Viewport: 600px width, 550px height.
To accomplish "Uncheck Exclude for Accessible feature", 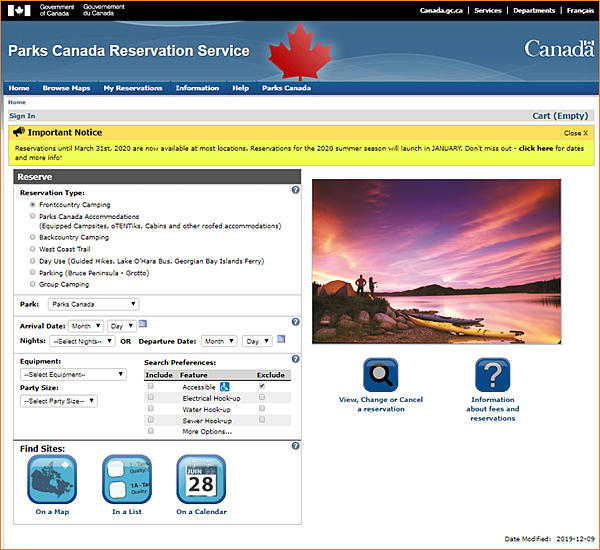I will [262, 386].
